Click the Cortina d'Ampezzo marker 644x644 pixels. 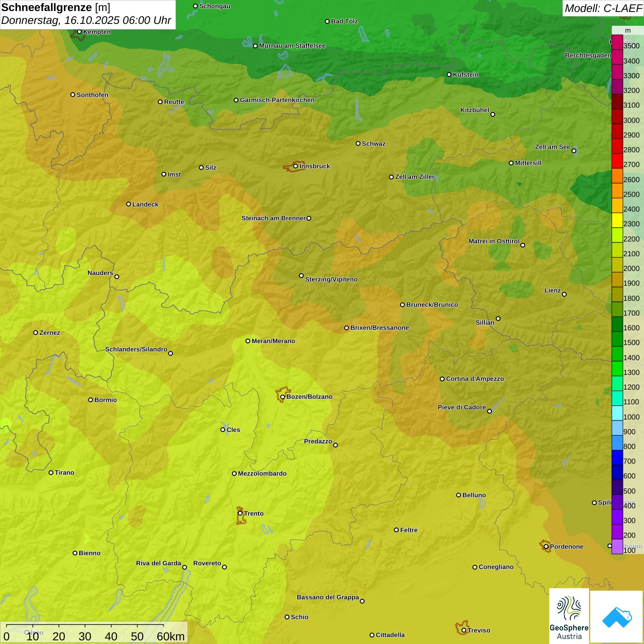(442, 379)
